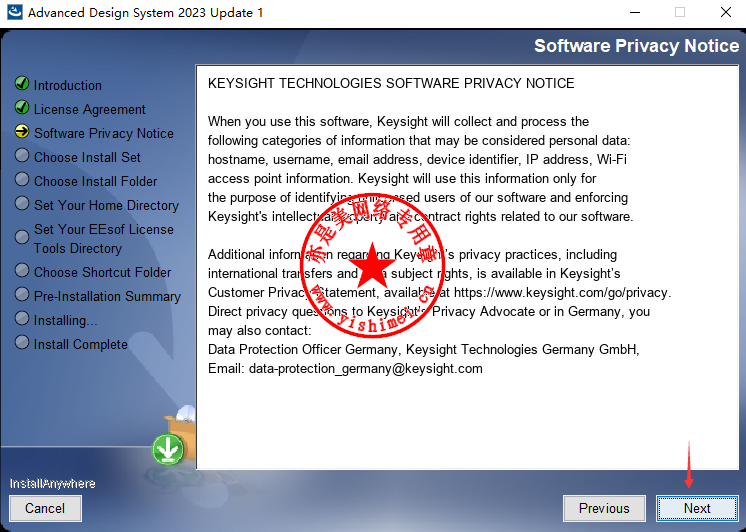Screen dimensions: 746x532
Task: Click the step circle beside Choose Install Set
Action: pos(22,155)
